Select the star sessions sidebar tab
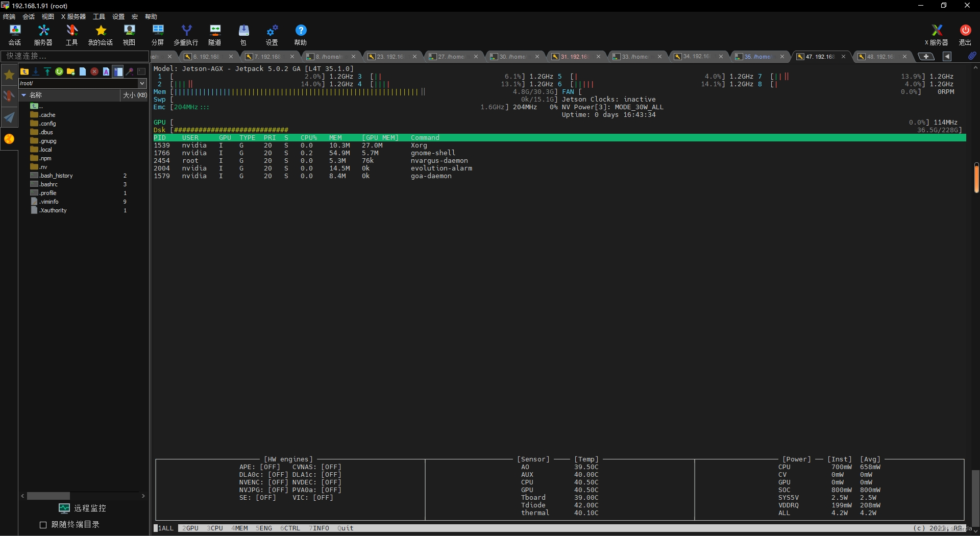Viewport: 980px width, 536px height. tap(9, 75)
